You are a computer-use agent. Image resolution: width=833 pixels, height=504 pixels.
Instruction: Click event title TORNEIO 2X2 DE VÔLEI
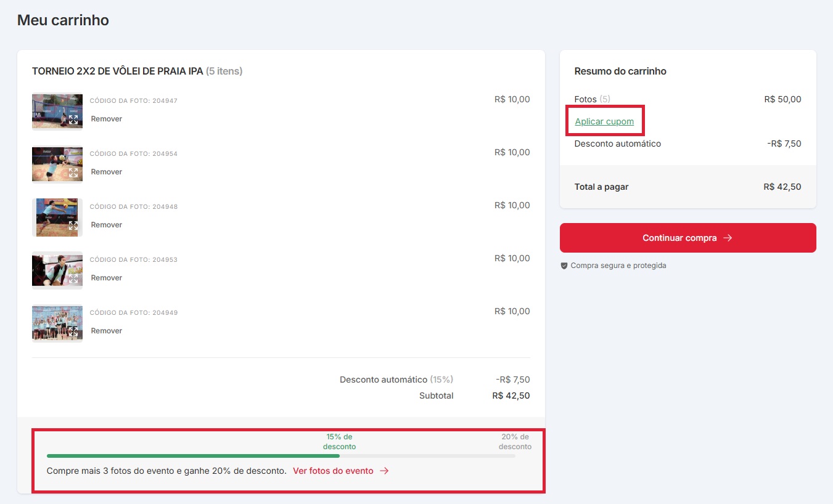(117, 71)
